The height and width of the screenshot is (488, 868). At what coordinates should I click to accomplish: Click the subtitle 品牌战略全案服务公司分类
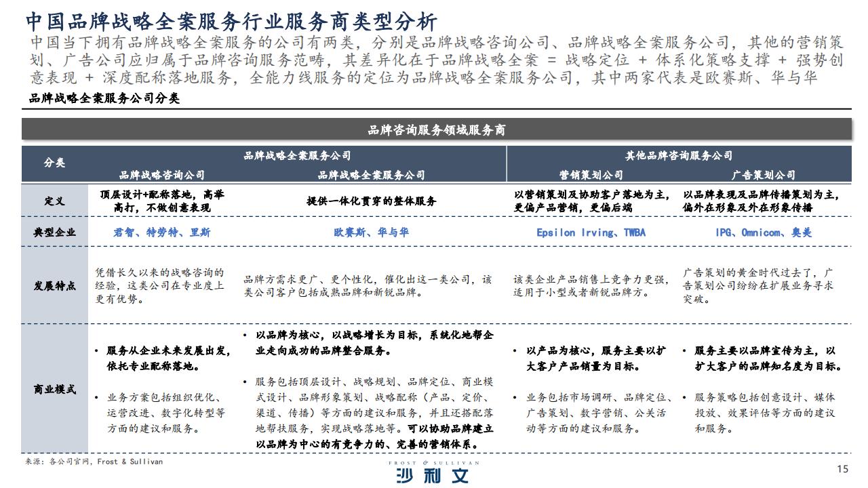(x=104, y=99)
